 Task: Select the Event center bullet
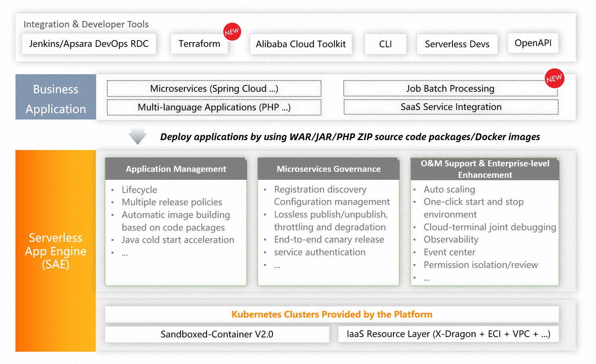pos(449,252)
